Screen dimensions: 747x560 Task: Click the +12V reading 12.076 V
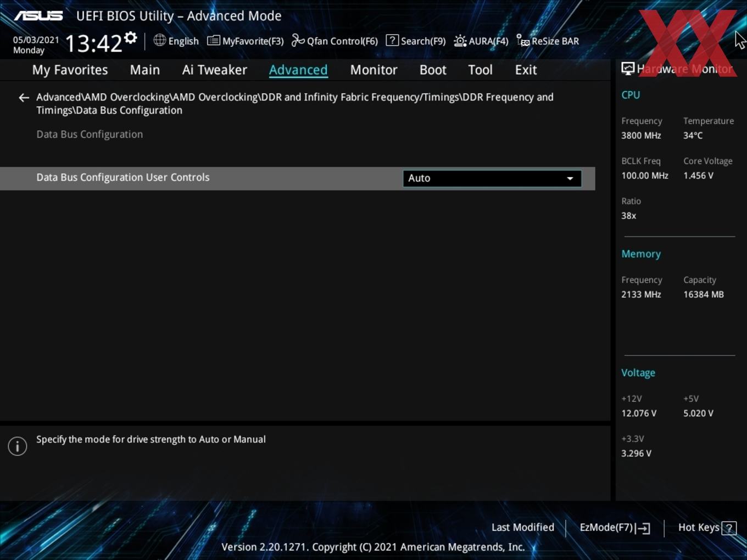click(x=639, y=413)
